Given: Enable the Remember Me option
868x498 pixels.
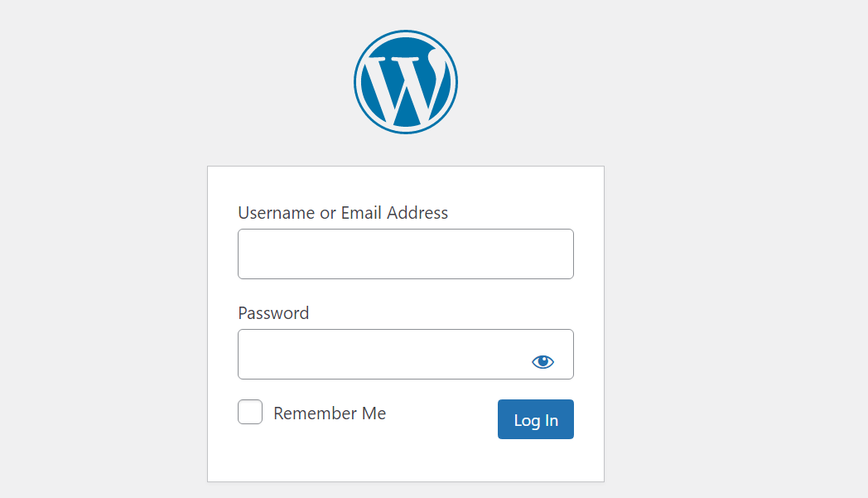Looking at the screenshot, I should (249, 412).
